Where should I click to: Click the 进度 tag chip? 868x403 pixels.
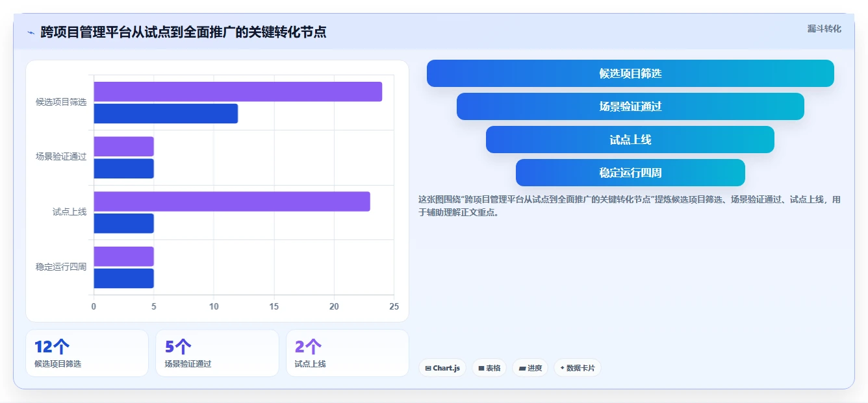coord(530,368)
